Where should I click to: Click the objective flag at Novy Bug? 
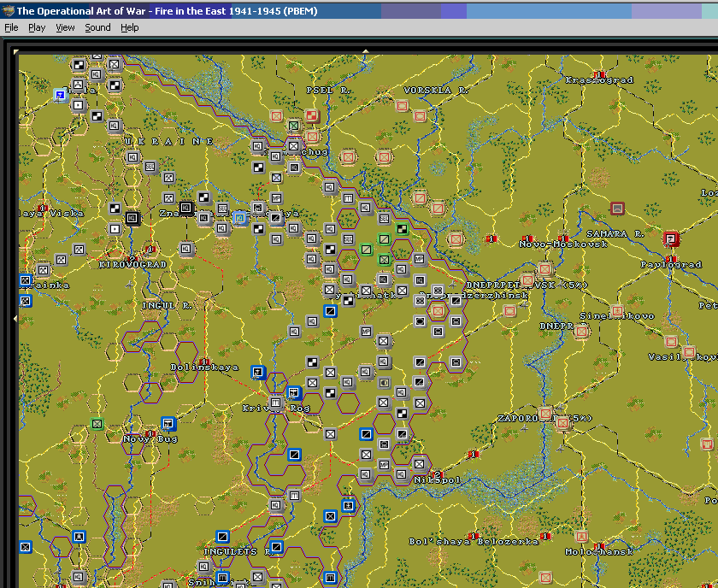click(150, 433)
